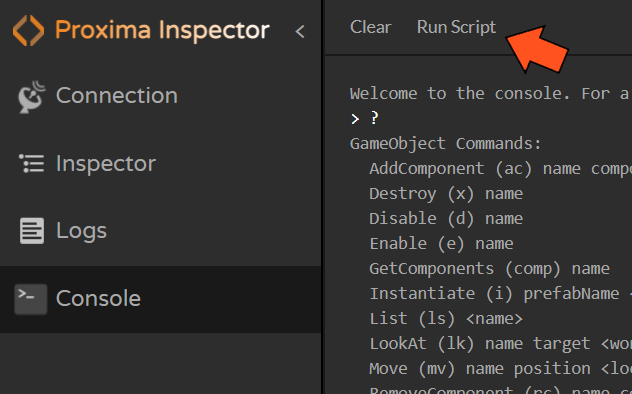Click the 'GetComponents (comp) name' line

[x=489, y=268]
